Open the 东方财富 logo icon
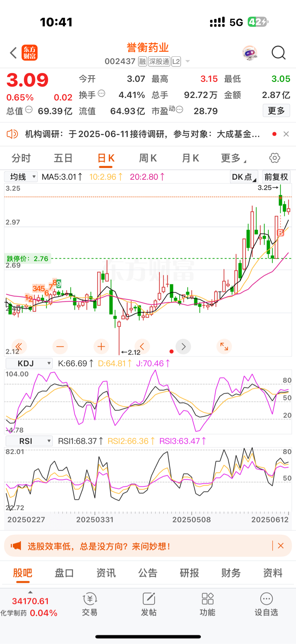This screenshot has height=644, width=296. point(30,53)
